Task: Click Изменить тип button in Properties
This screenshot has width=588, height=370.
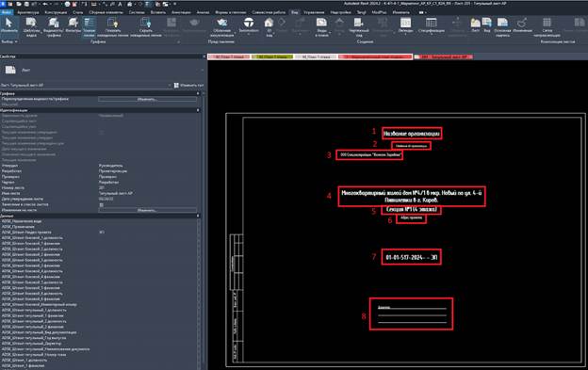Action: point(189,86)
